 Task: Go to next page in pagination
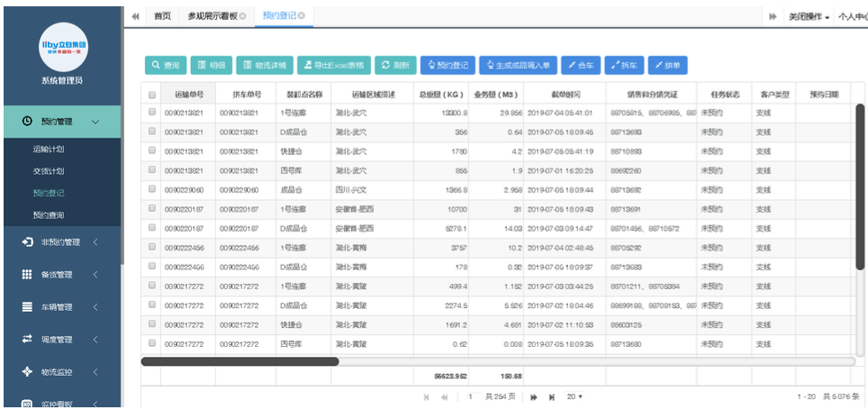(533, 396)
